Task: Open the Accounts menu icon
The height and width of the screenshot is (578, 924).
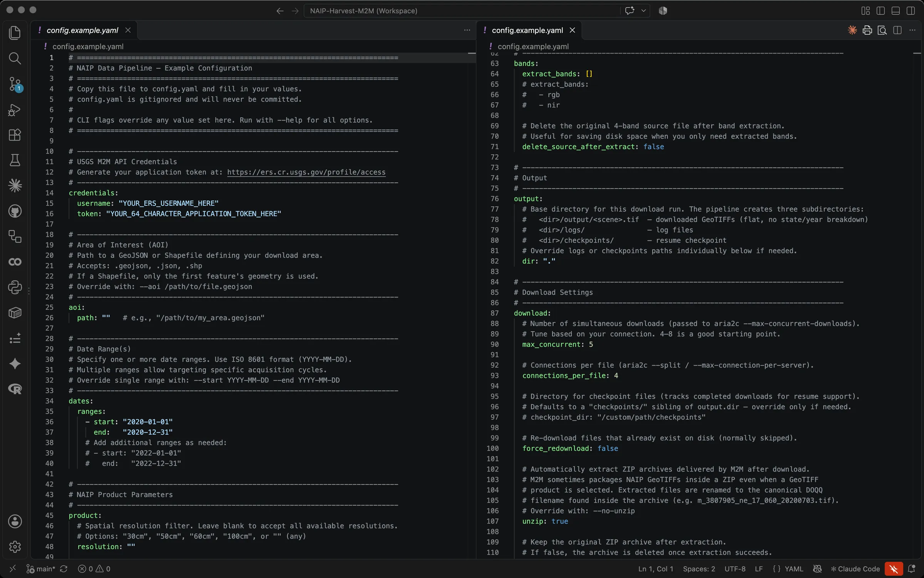Action: tap(15, 521)
